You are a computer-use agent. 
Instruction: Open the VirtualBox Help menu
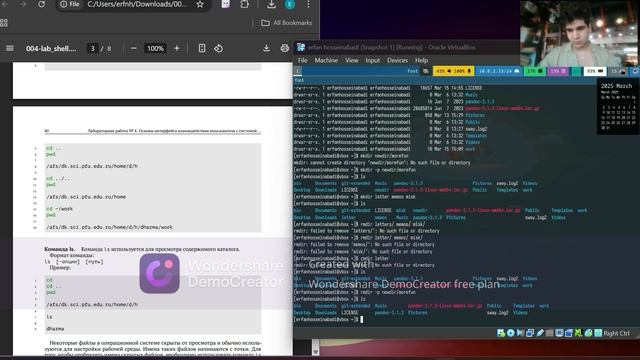click(x=421, y=60)
